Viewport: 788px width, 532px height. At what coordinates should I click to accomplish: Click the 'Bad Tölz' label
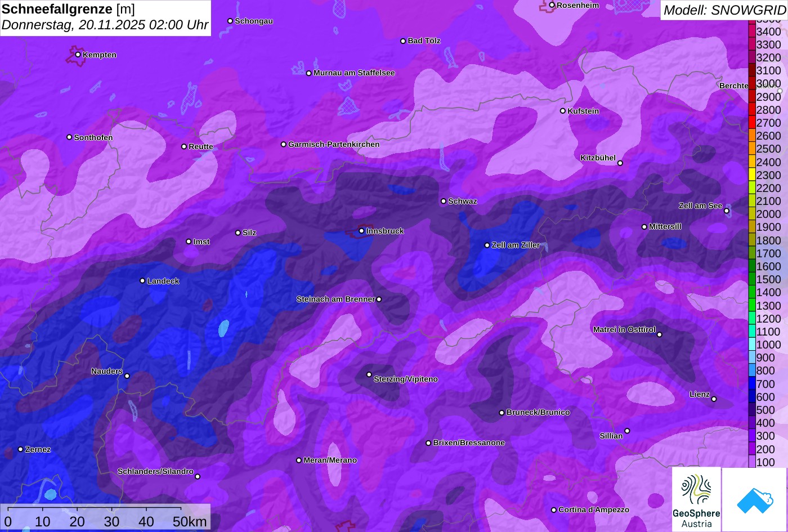point(424,41)
